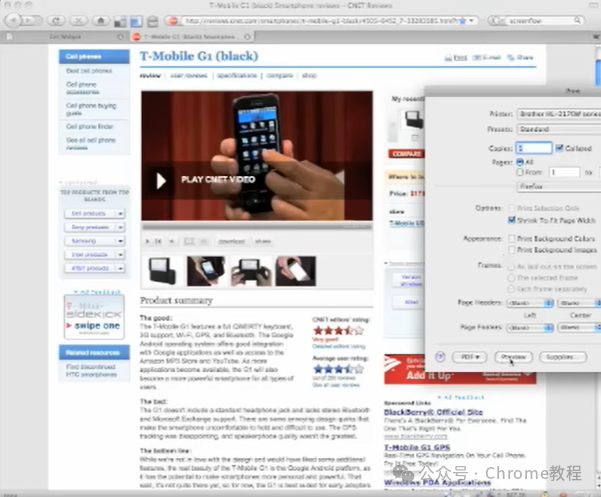Open the PDF dropdown button
This screenshot has width=601, height=497.
click(470, 357)
